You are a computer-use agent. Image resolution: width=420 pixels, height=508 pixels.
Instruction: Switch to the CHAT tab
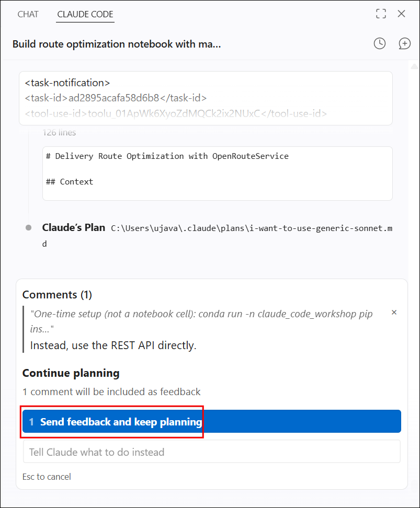28,14
